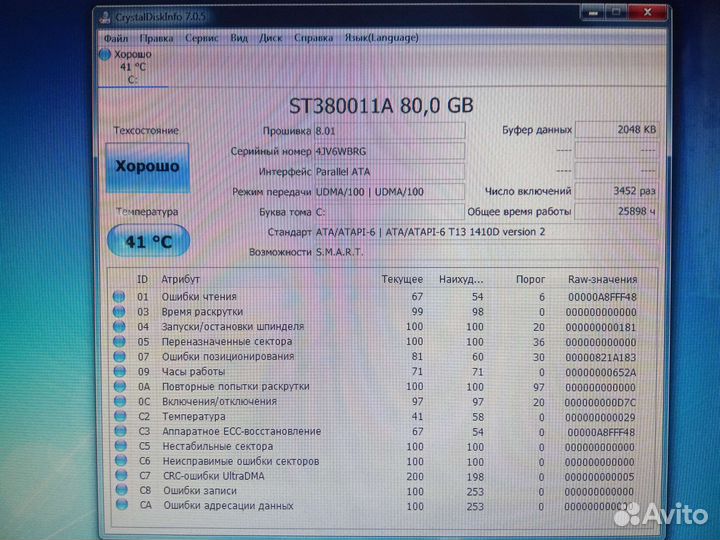
Task: Click status icon for Нестабильные сектора row
Action: point(121,446)
